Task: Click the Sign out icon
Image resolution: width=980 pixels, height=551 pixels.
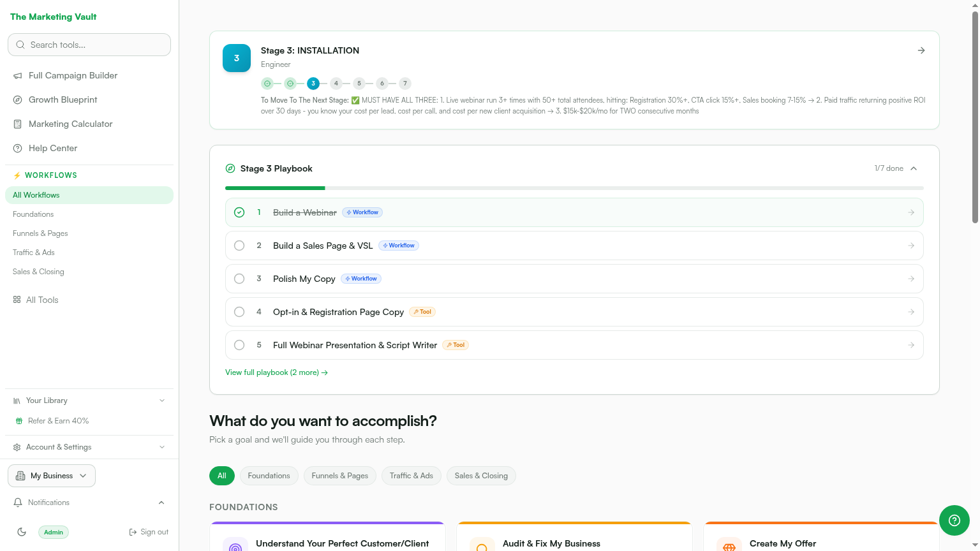Action: point(133,532)
